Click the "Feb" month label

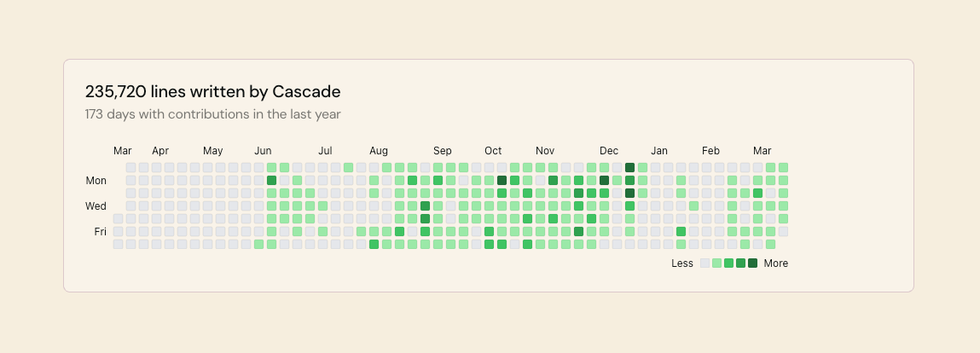[710, 151]
